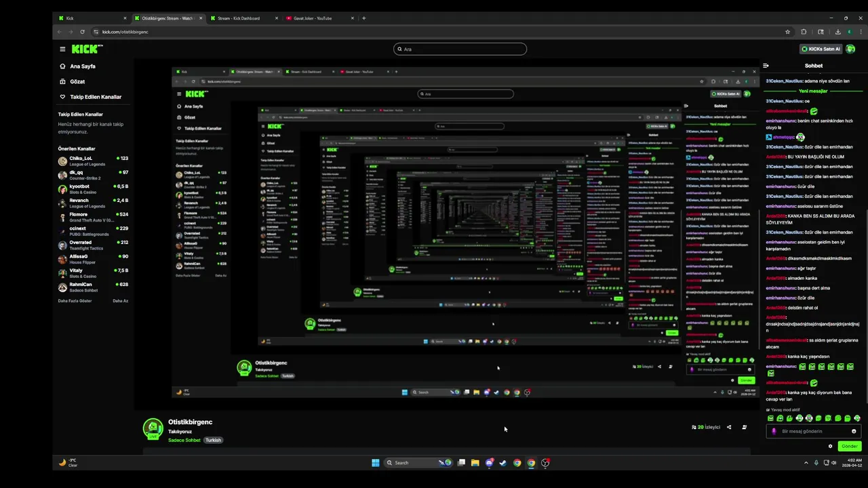Switch to the first Kick browser tab
The width and height of the screenshot is (868, 488).
[92, 18]
